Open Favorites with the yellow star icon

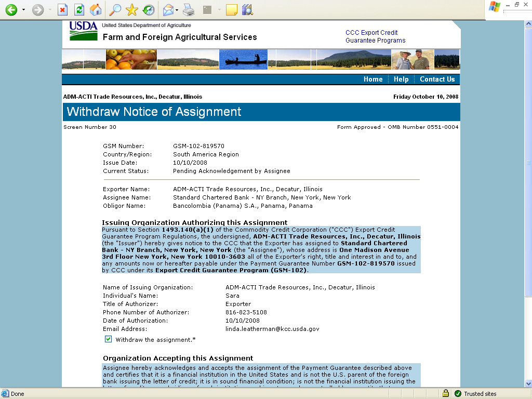[131, 10]
